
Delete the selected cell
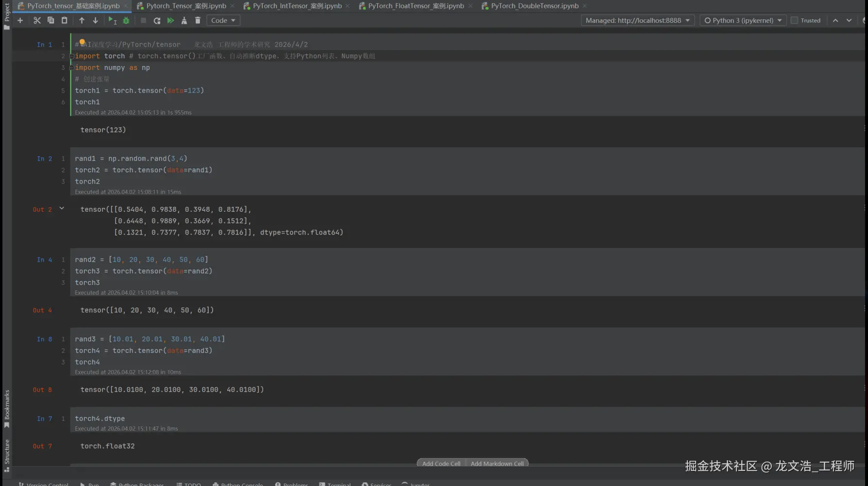tap(198, 20)
